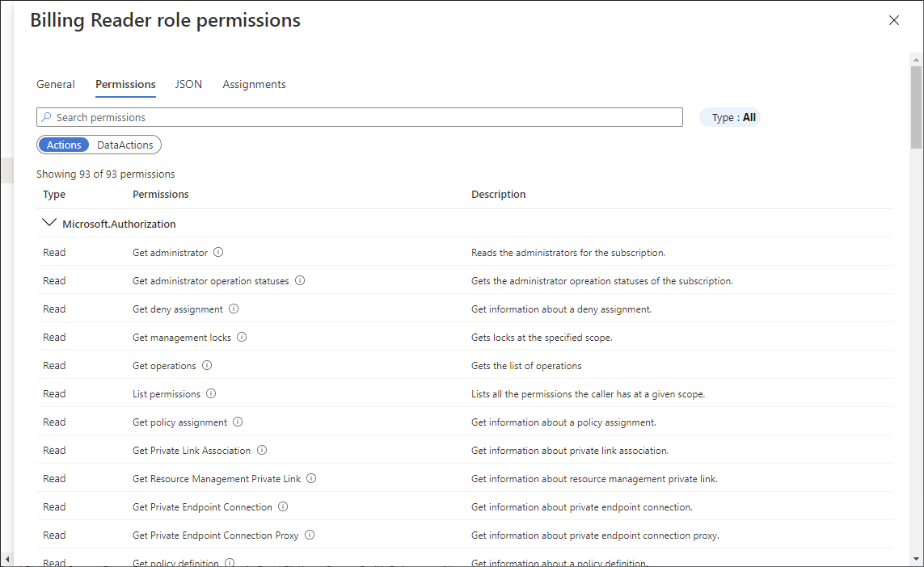924x567 pixels.
Task: Click 'Get management locks' permission name
Action: click(x=182, y=338)
